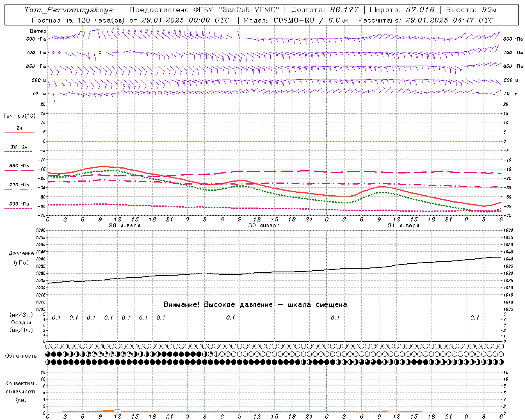The height and width of the screenshot is (420, 525).
Task: Click the longitude value 'Долгота: 86.177'
Action: (325, 10)
